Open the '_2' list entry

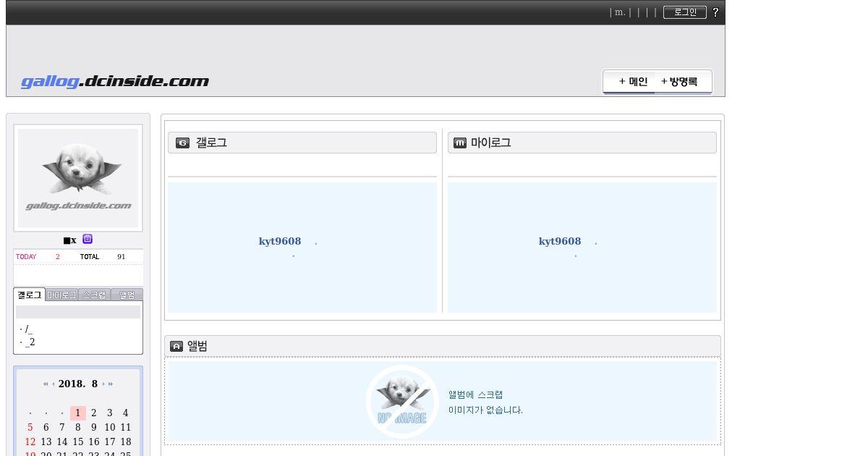click(x=30, y=342)
